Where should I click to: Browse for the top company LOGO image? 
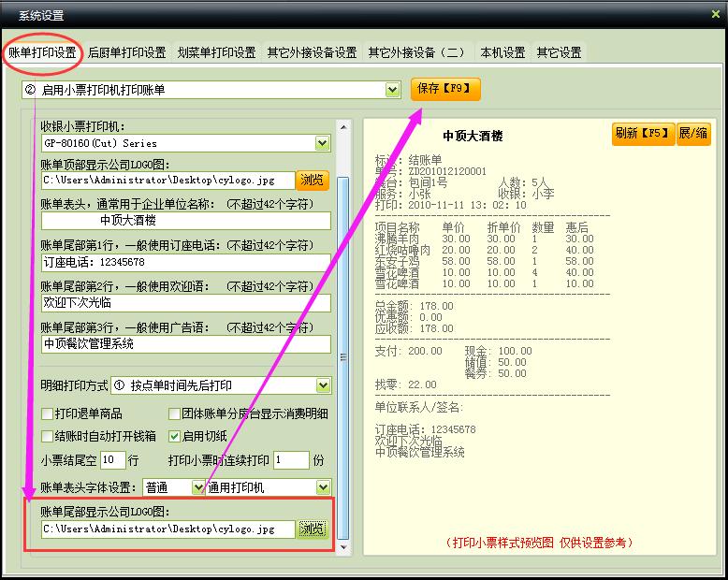click(313, 180)
